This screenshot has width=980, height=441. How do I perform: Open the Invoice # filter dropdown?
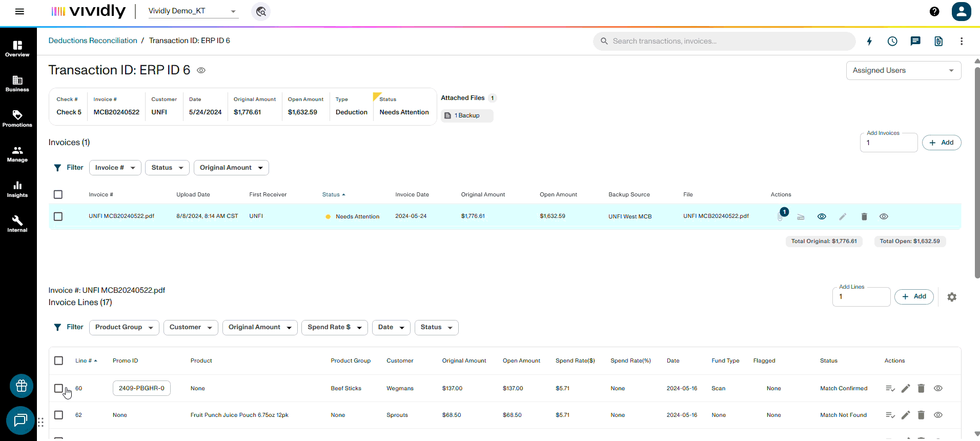(115, 168)
